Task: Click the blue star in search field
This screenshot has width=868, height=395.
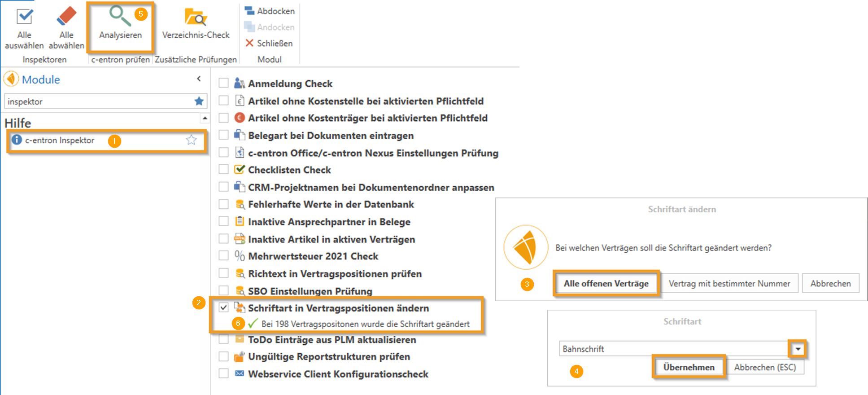Action: click(x=199, y=101)
